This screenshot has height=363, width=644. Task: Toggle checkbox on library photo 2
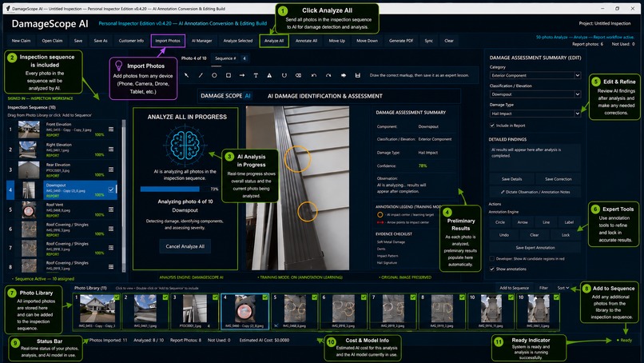[165, 297]
